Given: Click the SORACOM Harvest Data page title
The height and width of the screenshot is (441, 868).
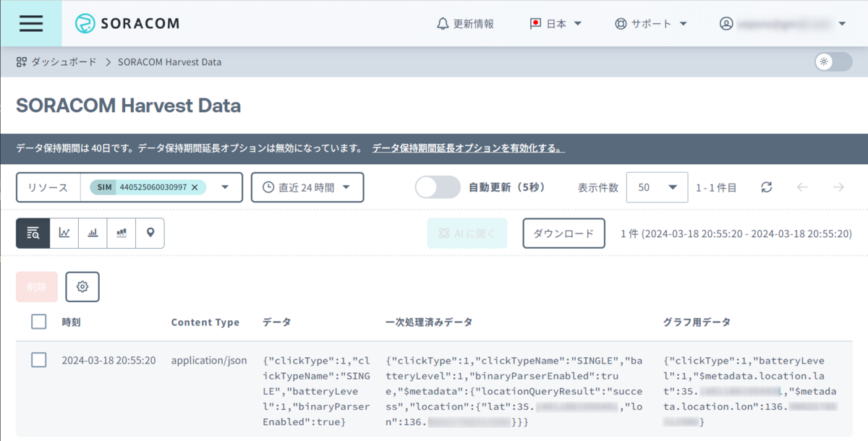Looking at the screenshot, I should click(x=129, y=106).
